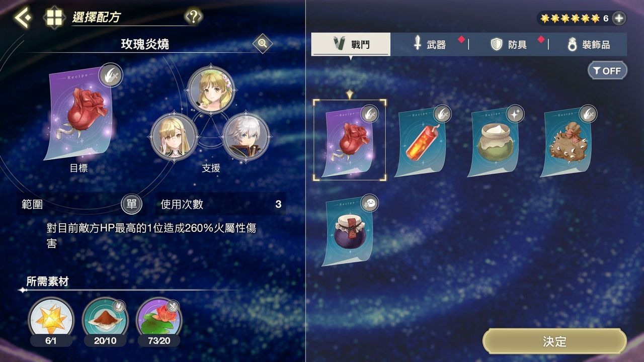Screen dimensions: 644x362
Task: Choose the spiked brown sack recipe
Action: click(x=569, y=142)
